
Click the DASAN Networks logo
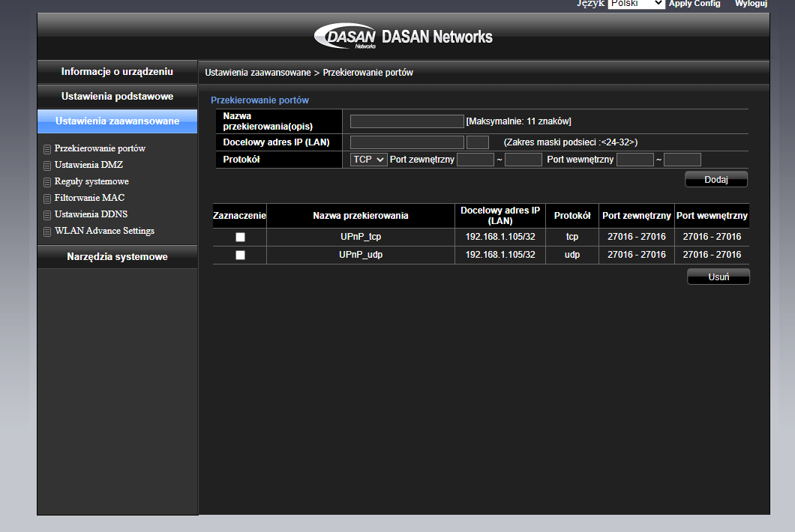403,36
